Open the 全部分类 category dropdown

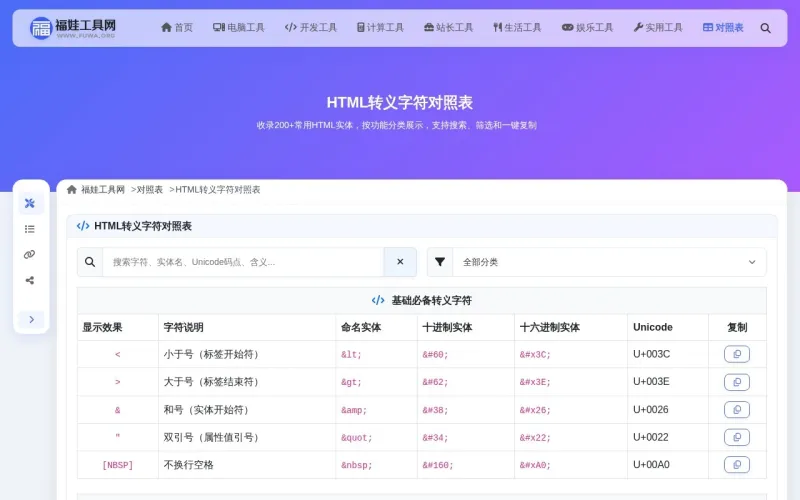(x=609, y=262)
